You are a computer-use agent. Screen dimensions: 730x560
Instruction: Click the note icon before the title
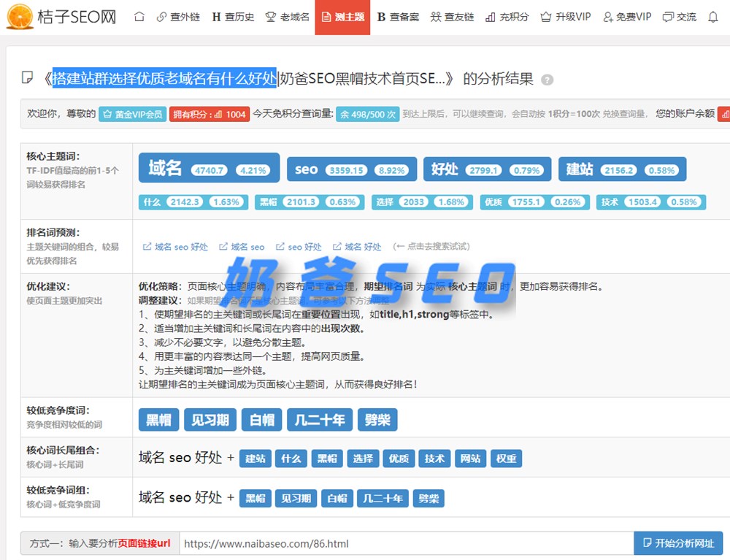coord(28,77)
